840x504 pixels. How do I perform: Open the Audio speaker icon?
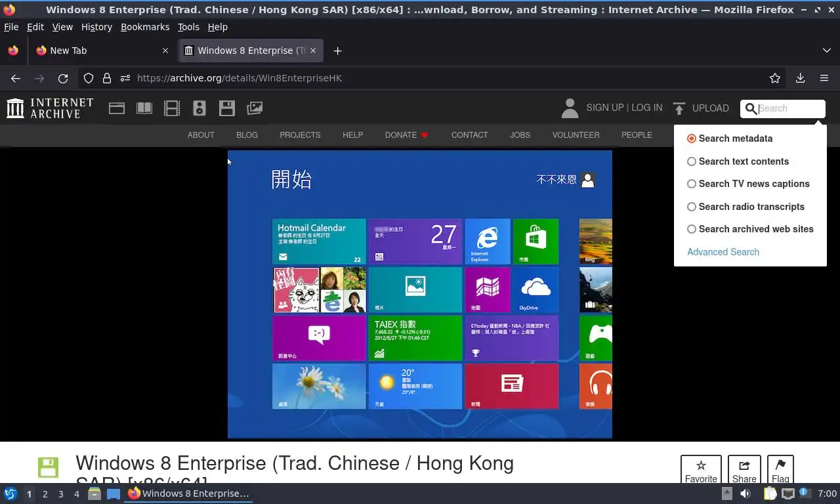click(x=199, y=108)
